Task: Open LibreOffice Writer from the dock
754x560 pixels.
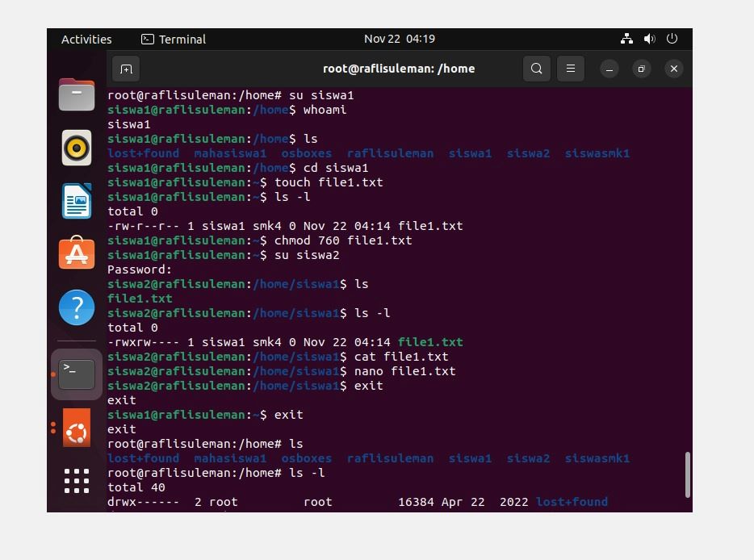Action: point(77,201)
